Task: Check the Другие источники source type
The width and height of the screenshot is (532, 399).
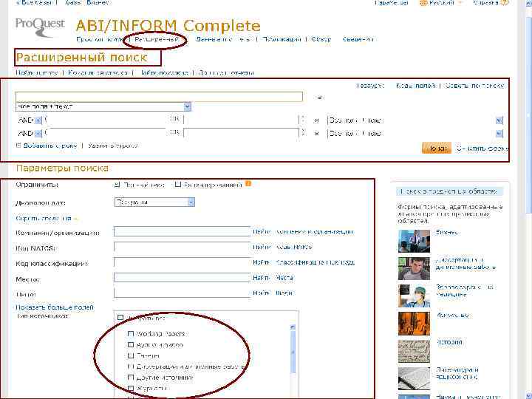Action: click(131, 378)
